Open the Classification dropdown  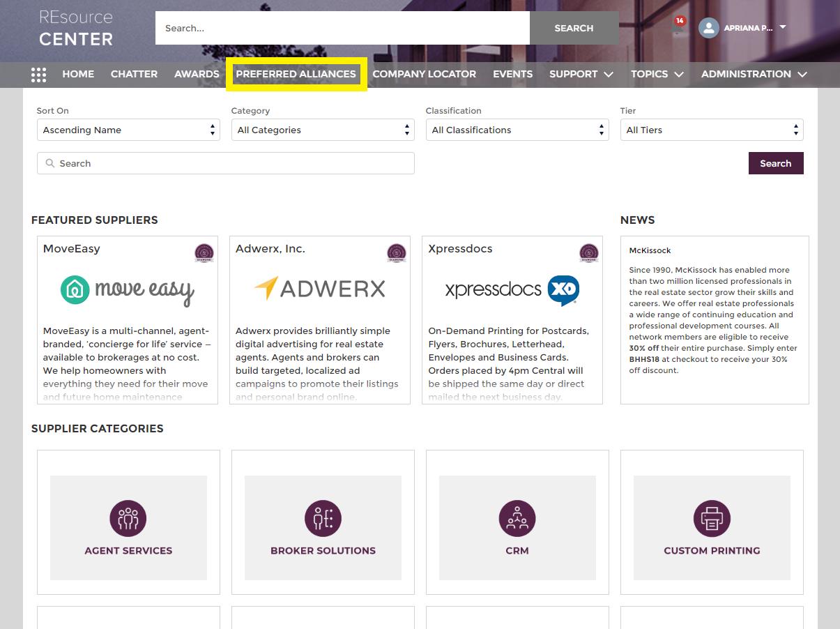[517, 130]
